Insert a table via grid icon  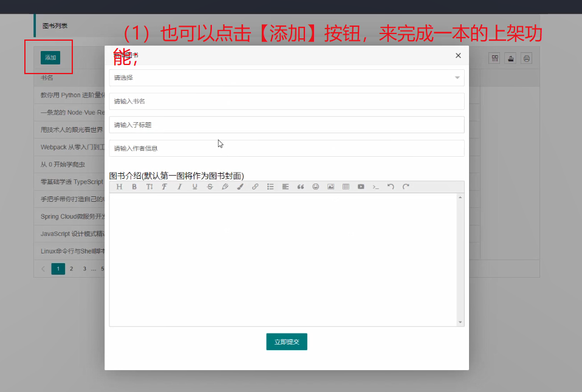[x=346, y=187]
